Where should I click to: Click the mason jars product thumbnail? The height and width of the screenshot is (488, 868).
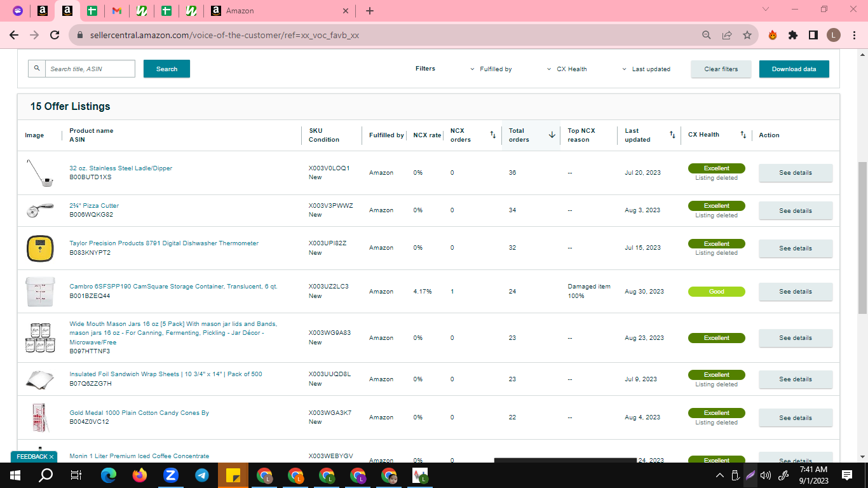tap(39, 338)
